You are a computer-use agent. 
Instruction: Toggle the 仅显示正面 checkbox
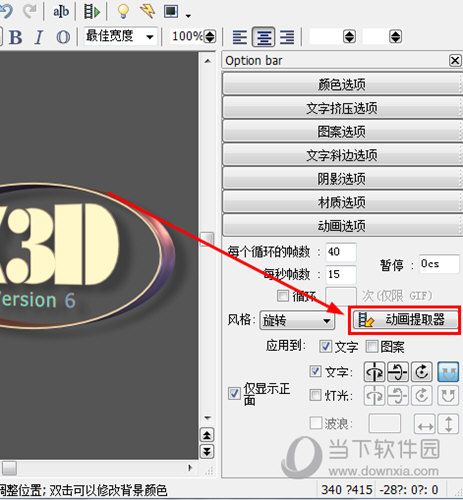[234, 394]
